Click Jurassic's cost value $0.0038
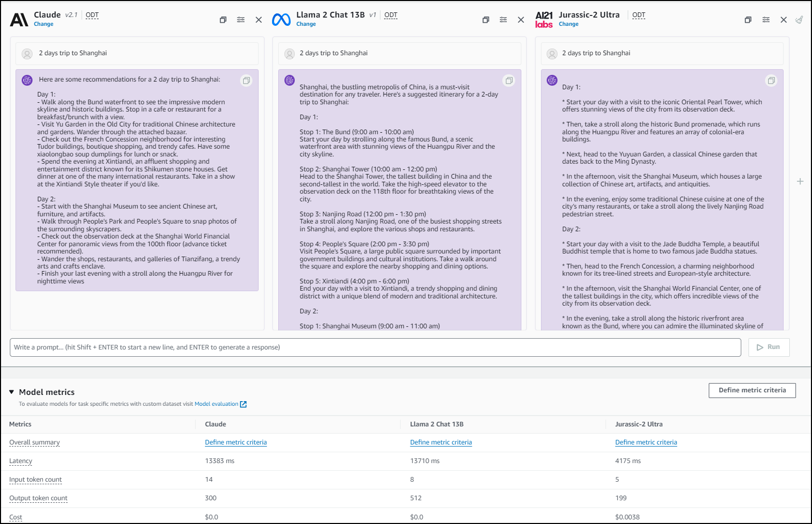This screenshot has height=524, width=812. [627, 517]
